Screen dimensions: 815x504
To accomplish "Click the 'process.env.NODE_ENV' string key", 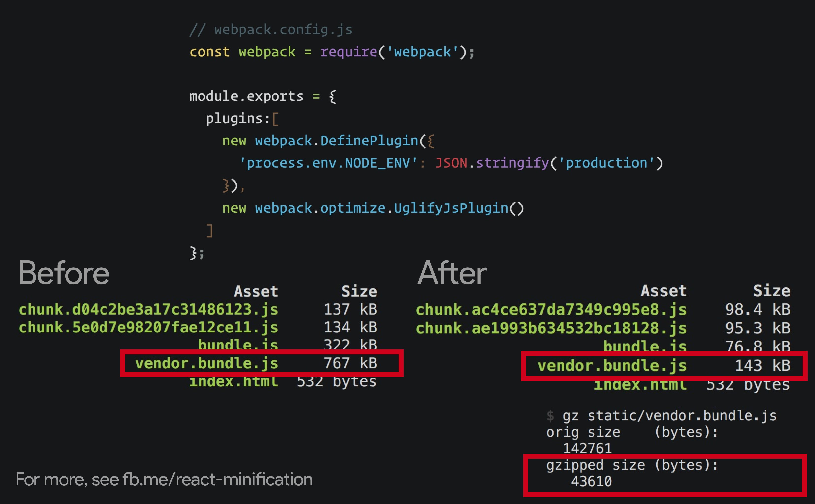I will [329, 163].
